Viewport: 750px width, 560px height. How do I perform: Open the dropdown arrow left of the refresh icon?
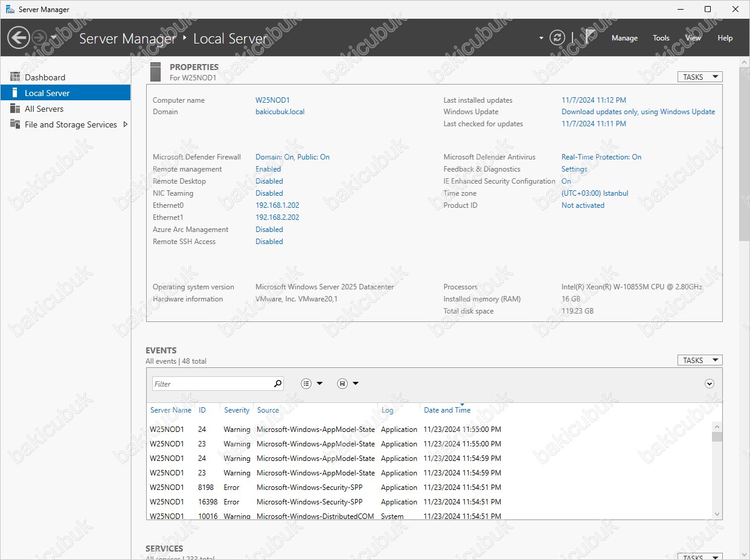click(541, 38)
